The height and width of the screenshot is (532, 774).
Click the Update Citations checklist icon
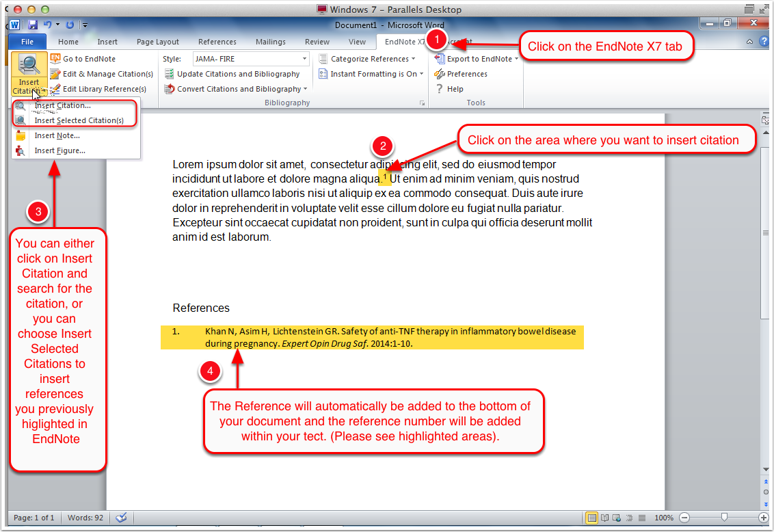point(170,74)
